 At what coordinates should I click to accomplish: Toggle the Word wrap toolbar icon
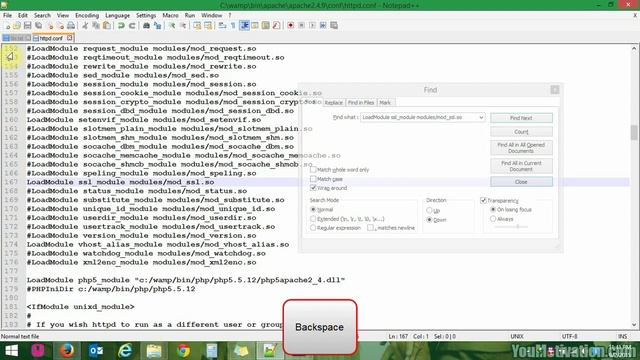(222, 26)
